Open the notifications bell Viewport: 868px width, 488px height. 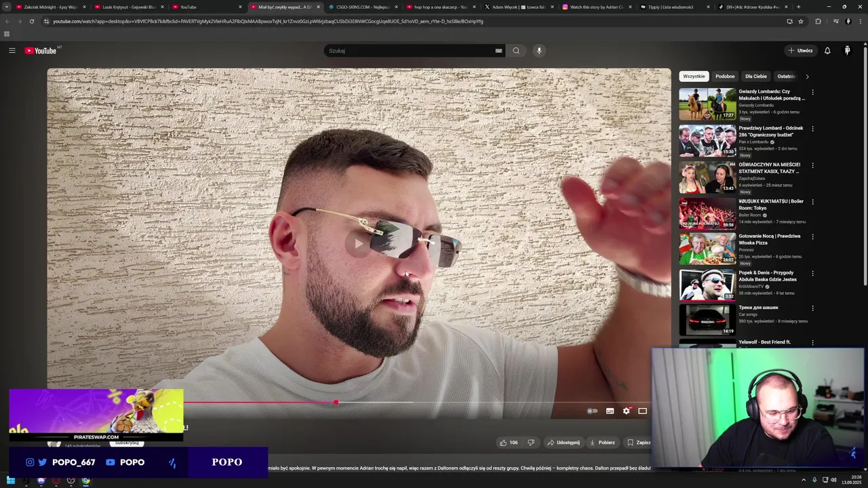827,51
